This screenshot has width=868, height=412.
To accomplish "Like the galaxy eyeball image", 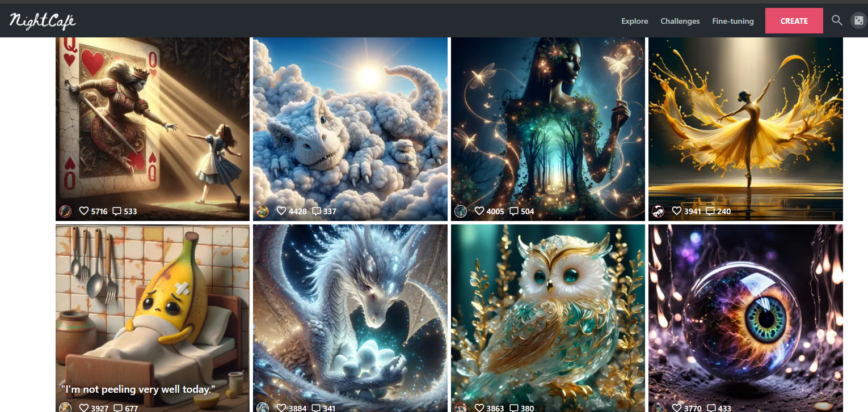I will (676, 407).
